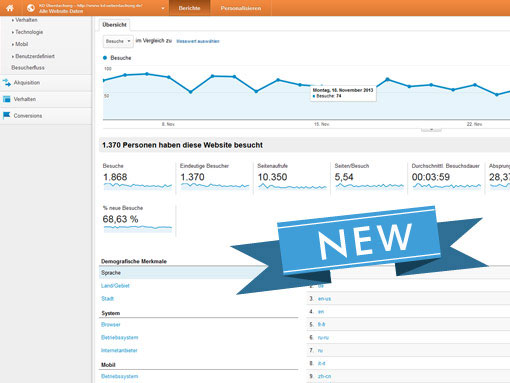Screen dimensions: 510x383
Task: Open the account selector dropdown arrow
Action: (163, 8)
